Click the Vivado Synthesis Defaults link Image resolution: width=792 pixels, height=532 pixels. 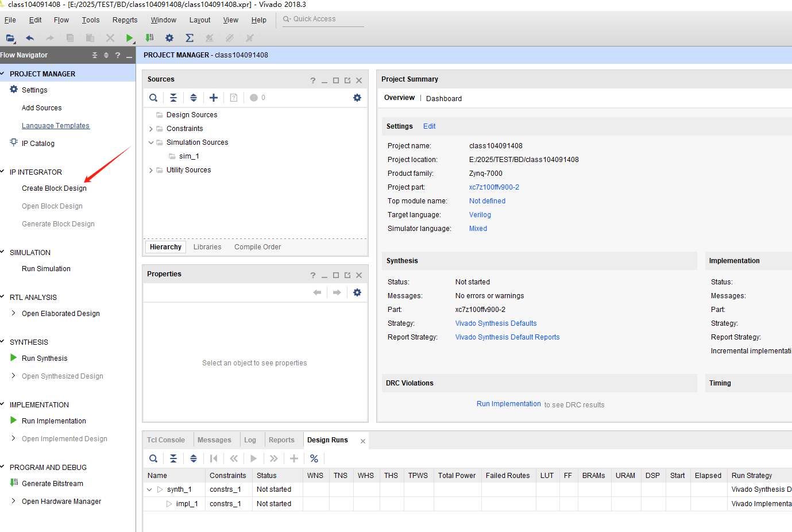pos(496,323)
